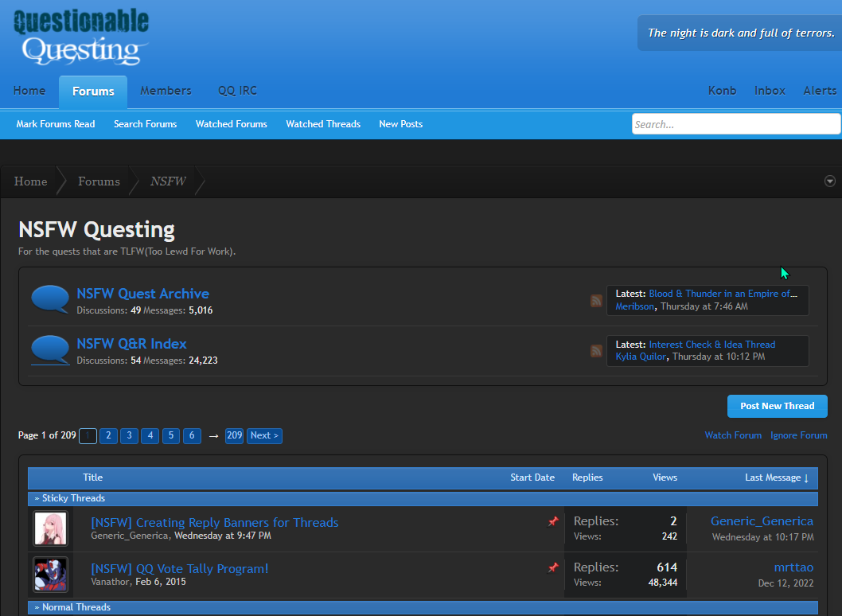Click the Post New Thread button
The width and height of the screenshot is (842, 616).
click(777, 406)
